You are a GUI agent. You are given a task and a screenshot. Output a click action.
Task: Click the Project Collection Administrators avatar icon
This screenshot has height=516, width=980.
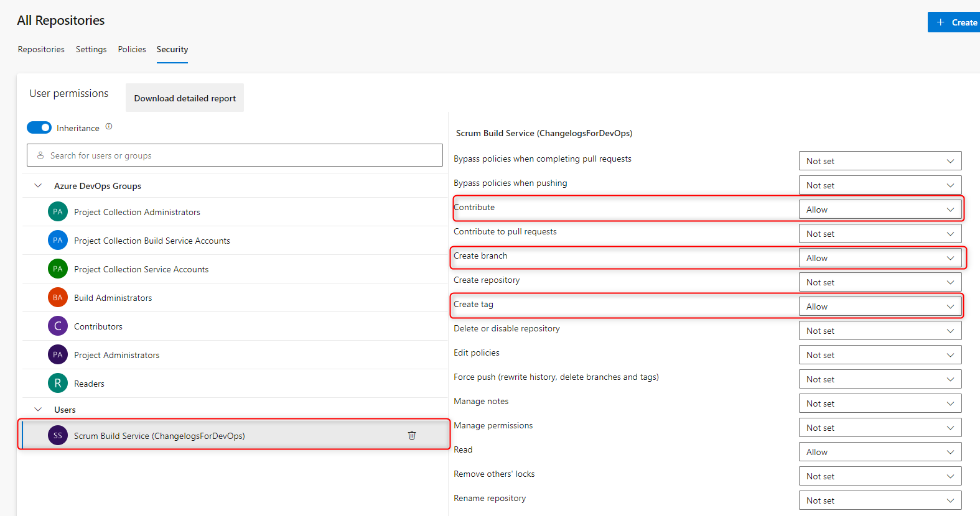click(x=58, y=212)
